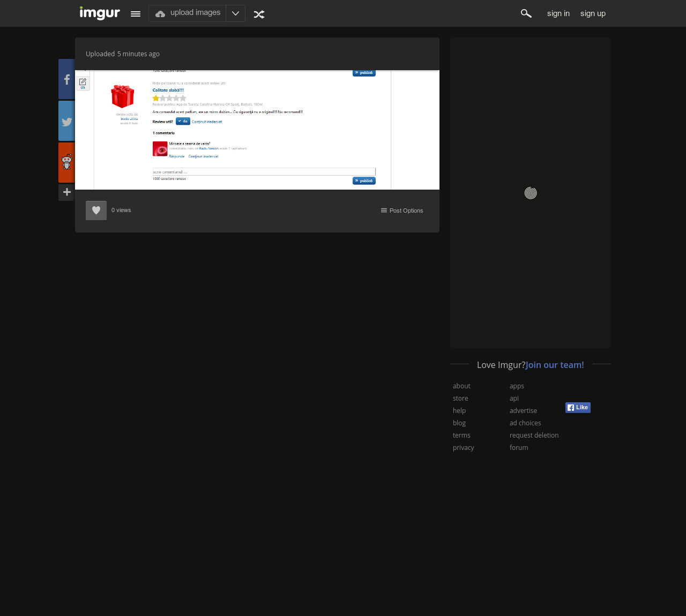The height and width of the screenshot is (616, 686).
Task: Open the blog footer link
Action: 459,423
